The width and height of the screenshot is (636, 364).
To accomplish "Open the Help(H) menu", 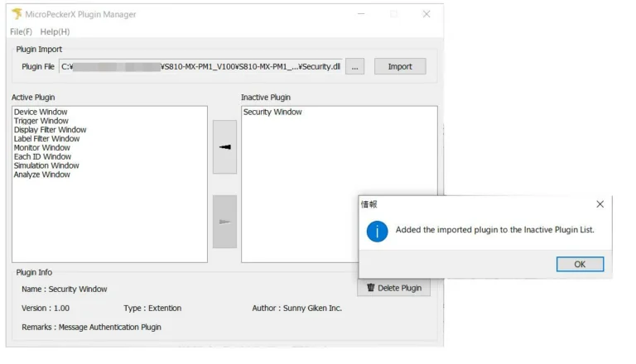I will [x=55, y=31].
